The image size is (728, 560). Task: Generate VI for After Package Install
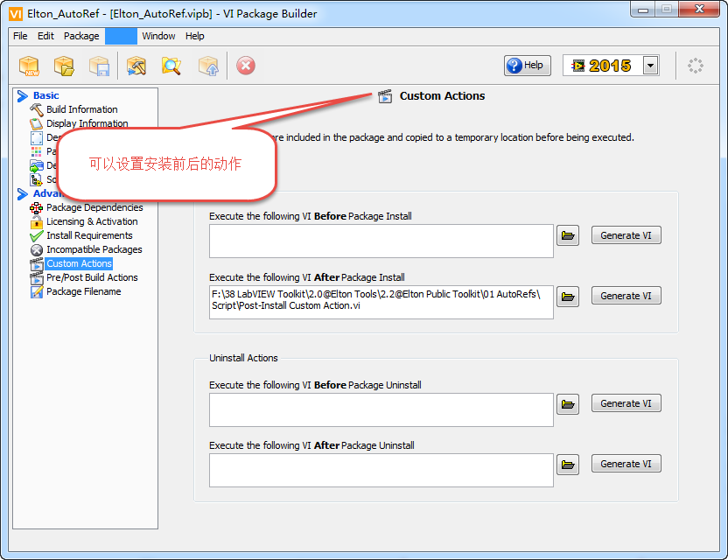pyautogui.click(x=626, y=296)
